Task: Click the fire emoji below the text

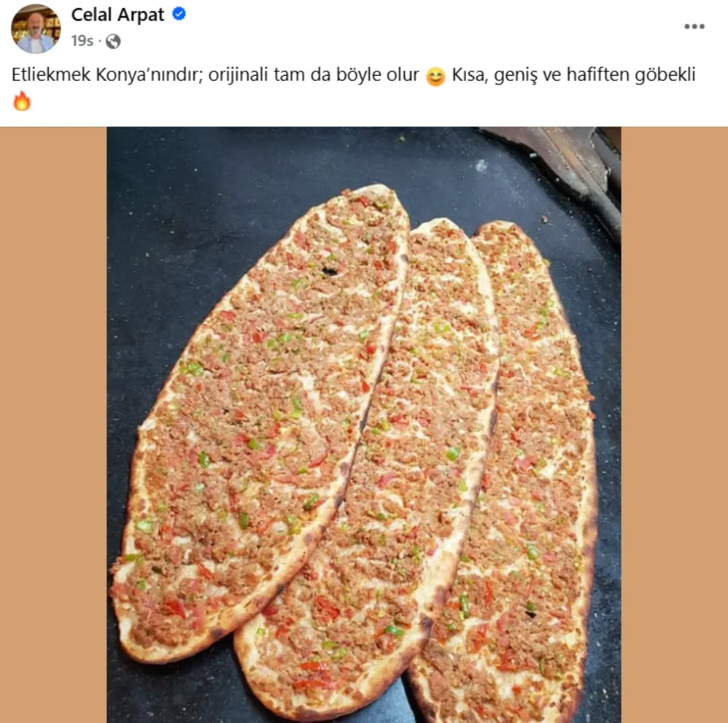Action: (21, 100)
